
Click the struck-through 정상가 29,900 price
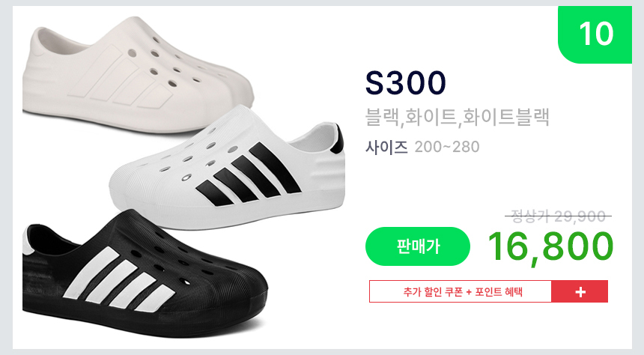click(558, 216)
